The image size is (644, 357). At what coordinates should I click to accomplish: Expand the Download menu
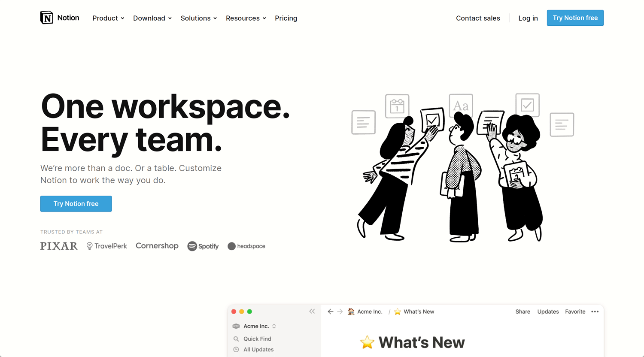tap(152, 18)
